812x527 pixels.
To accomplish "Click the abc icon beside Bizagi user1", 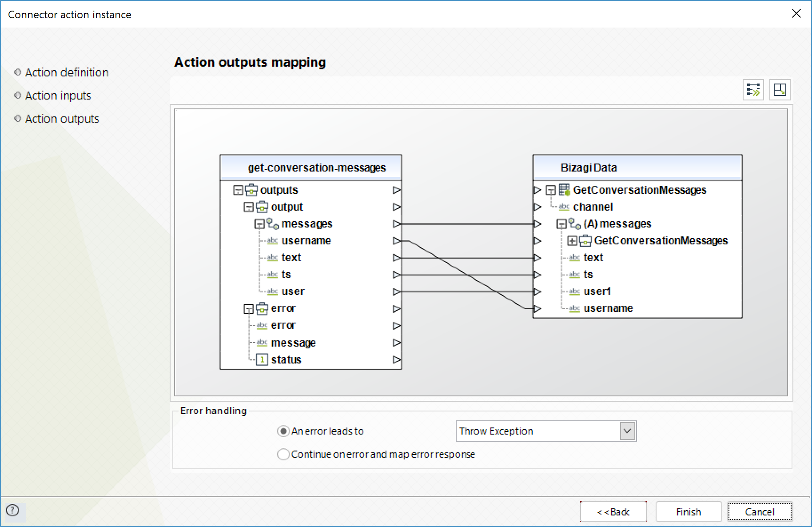I will (574, 291).
